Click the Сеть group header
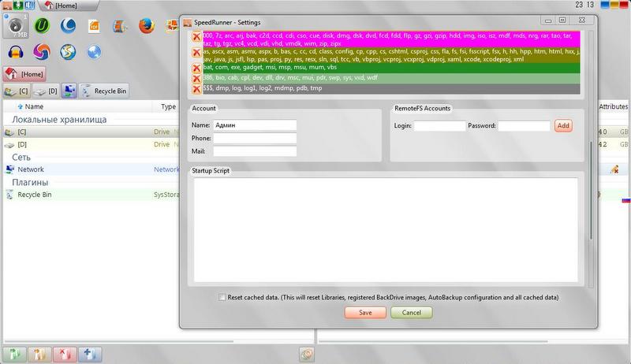 click(21, 157)
